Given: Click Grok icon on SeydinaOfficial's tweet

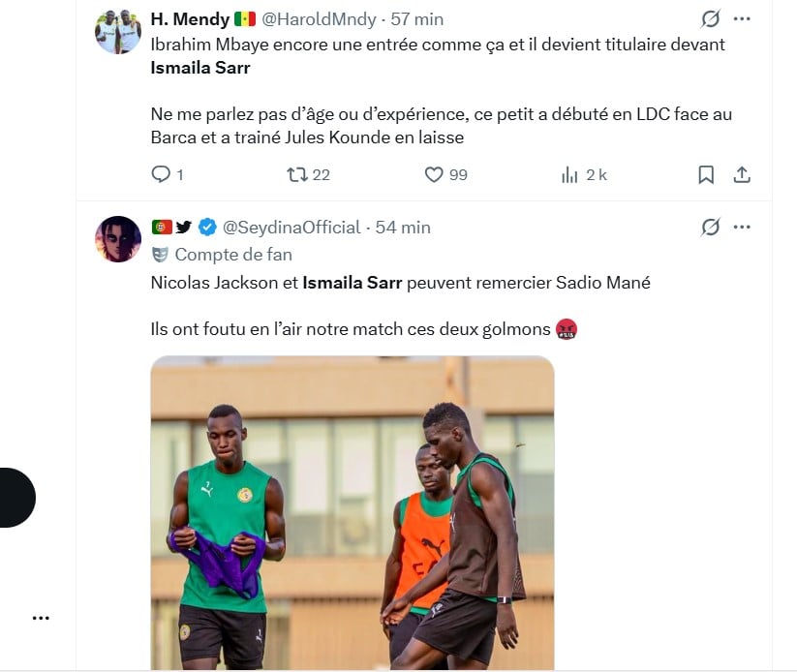Looking at the screenshot, I should pyautogui.click(x=710, y=228).
